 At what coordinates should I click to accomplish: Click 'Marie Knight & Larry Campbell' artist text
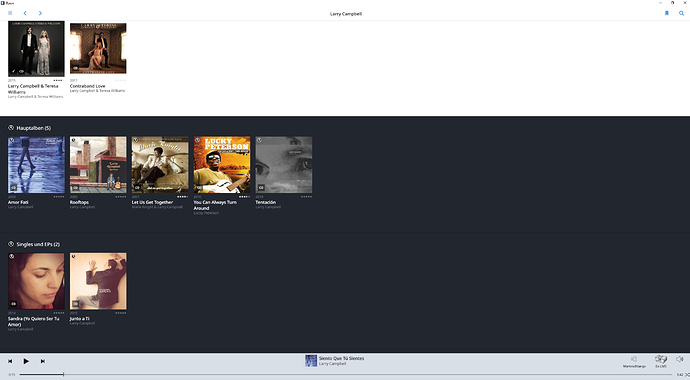157,207
